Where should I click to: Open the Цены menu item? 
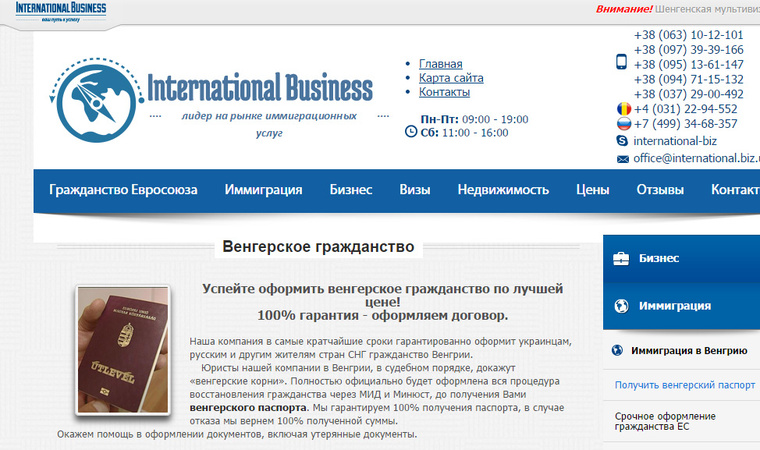593,189
